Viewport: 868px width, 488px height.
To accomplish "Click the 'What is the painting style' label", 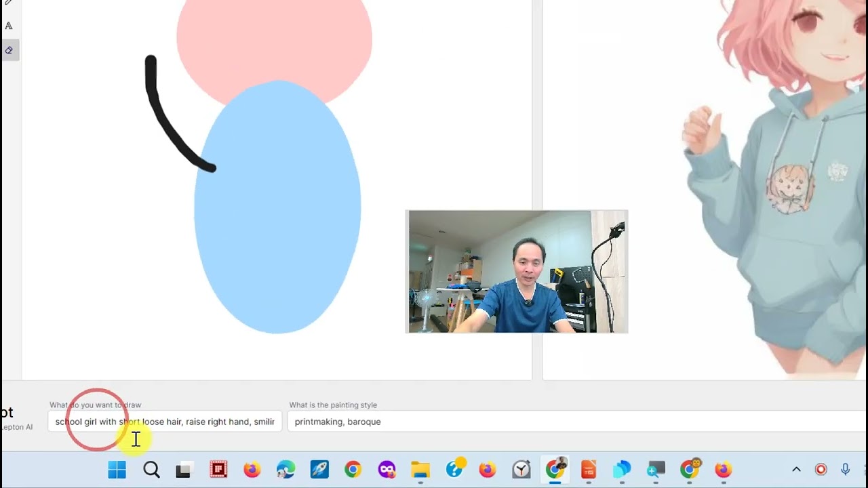I will [333, 405].
